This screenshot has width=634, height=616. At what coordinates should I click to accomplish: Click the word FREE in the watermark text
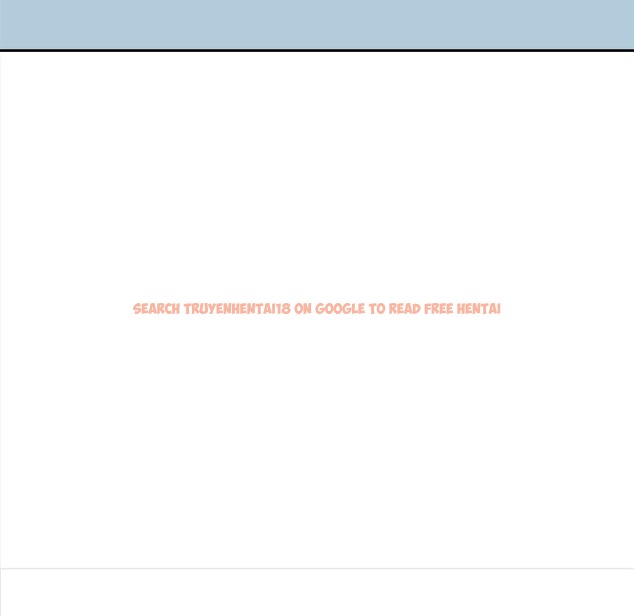coord(440,309)
